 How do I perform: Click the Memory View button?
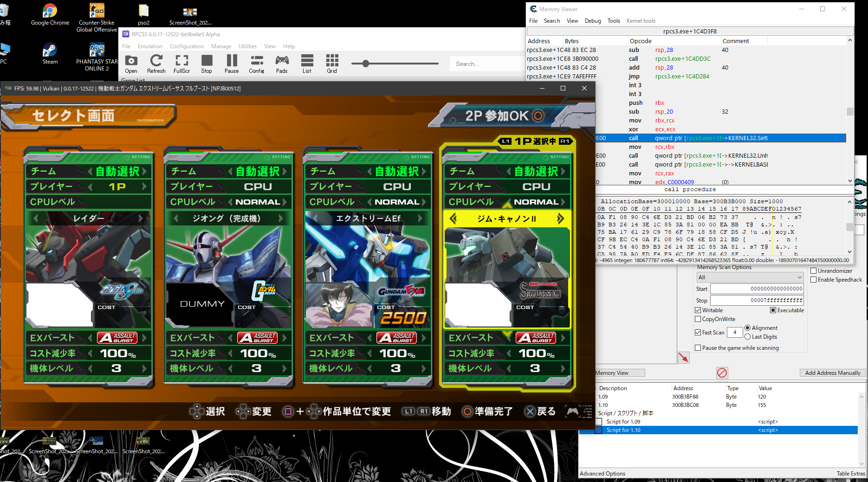(x=619, y=373)
